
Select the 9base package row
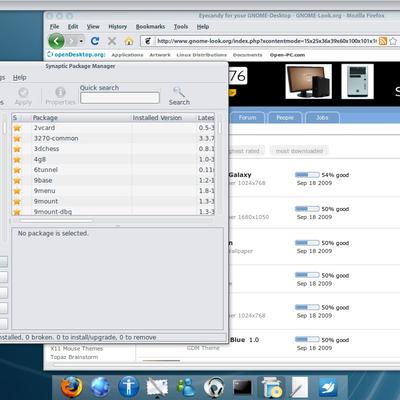(x=113, y=180)
